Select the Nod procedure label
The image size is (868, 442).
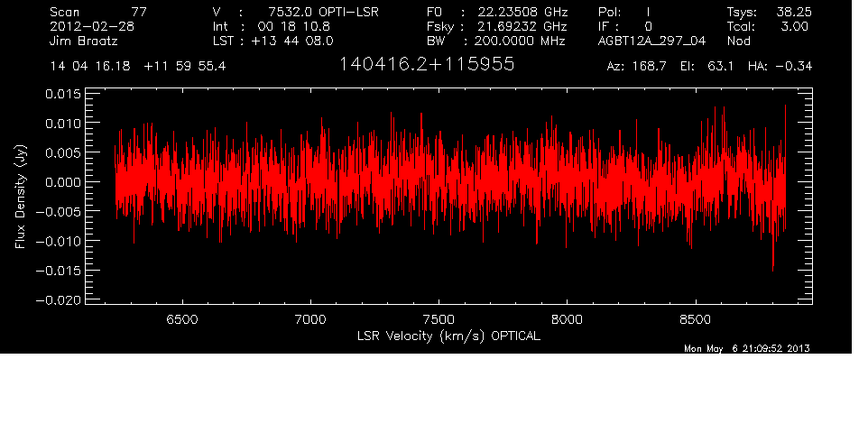coord(738,41)
